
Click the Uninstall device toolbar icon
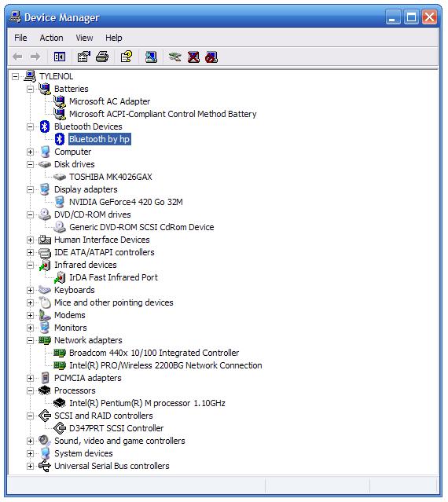[x=193, y=57]
